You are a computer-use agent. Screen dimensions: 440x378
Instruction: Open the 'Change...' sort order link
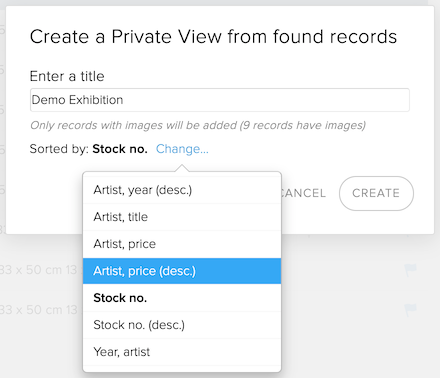click(182, 149)
